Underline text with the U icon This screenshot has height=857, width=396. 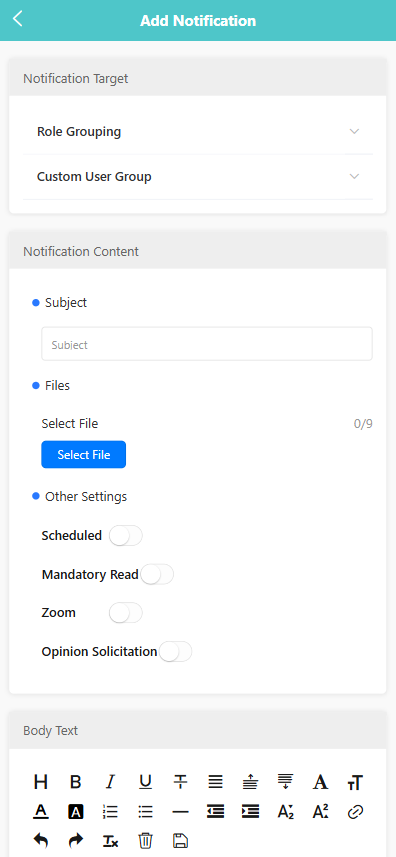[x=145, y=782]
